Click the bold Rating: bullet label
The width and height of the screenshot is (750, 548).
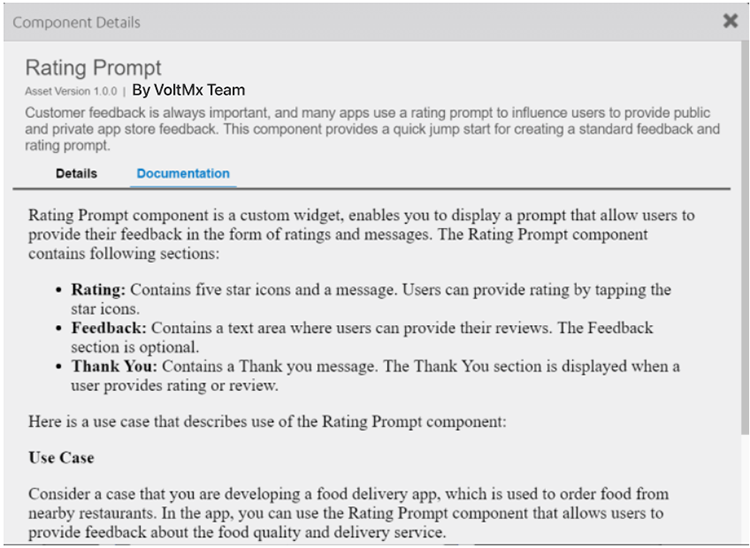click(98, 290)
